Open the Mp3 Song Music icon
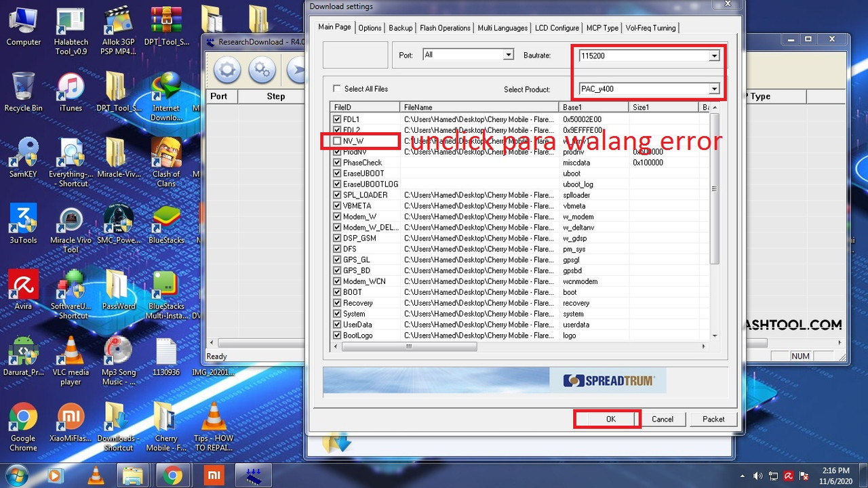 click(x=118, y=359)
